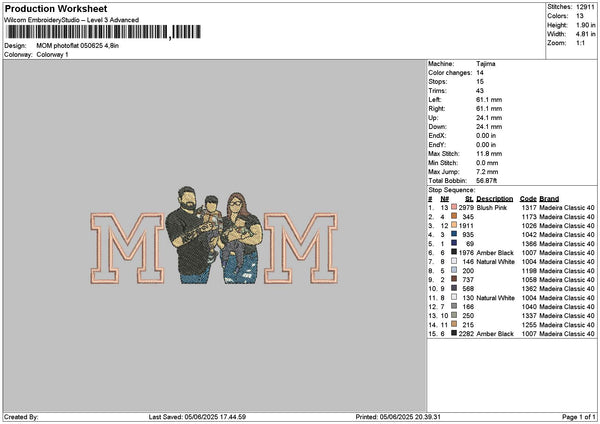Image resolution: width=600 pixels, height=424 pixels.
Task: Select the 'Colorway 1' value
Action: pos(52,55)
